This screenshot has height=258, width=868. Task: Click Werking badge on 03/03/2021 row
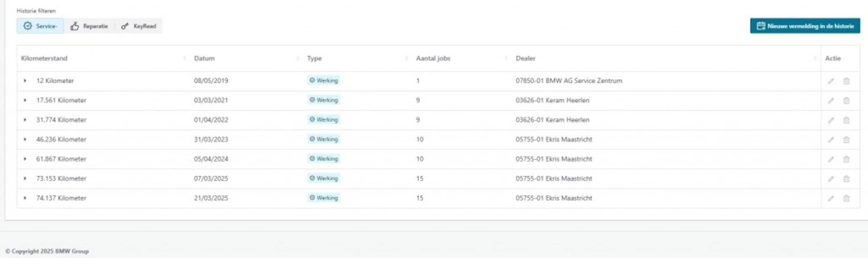323,100
